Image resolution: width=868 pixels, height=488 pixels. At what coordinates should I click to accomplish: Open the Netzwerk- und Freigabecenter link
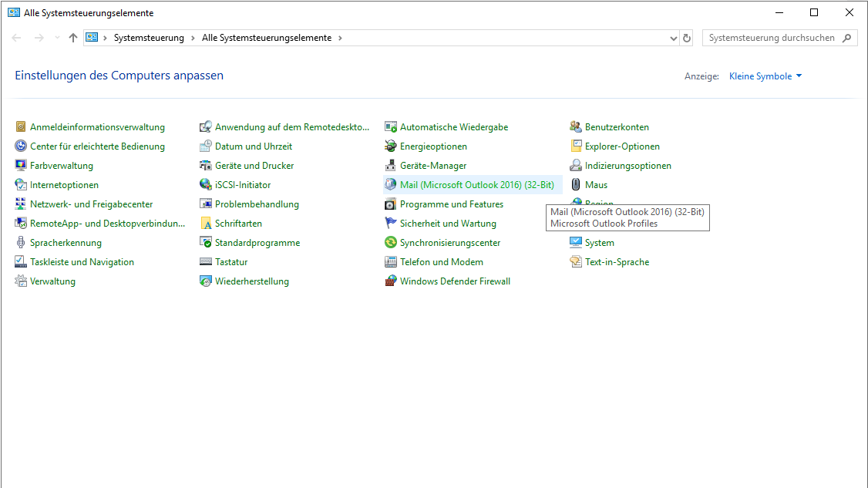pyautogui.click(x=91, y=204)
